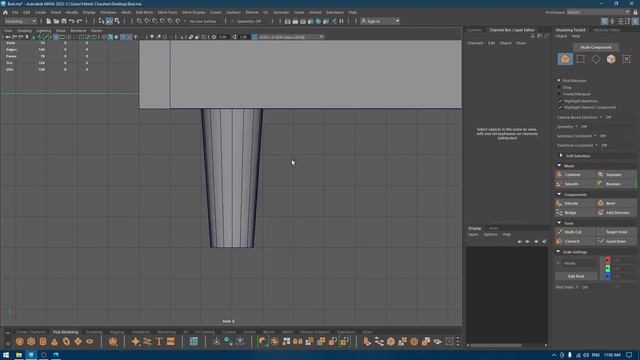Toggle Highlight Backfaces checkbox
The image size is (640, 360).
click(560, 100)
